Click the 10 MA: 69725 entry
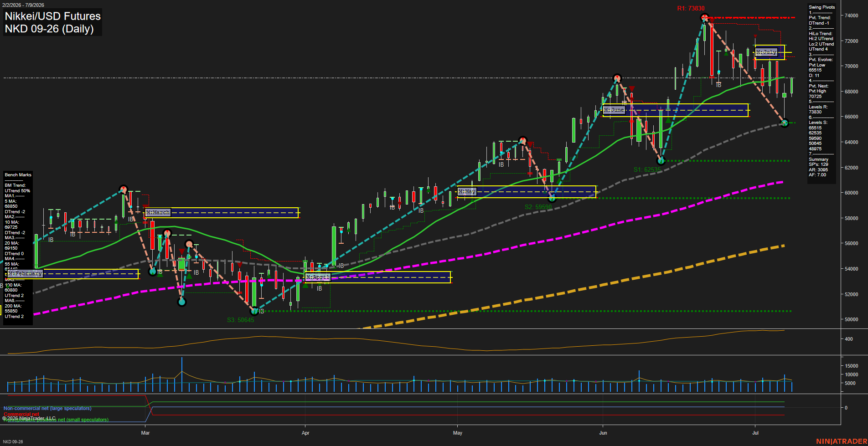868x446 pixels. tap(12, 225)
